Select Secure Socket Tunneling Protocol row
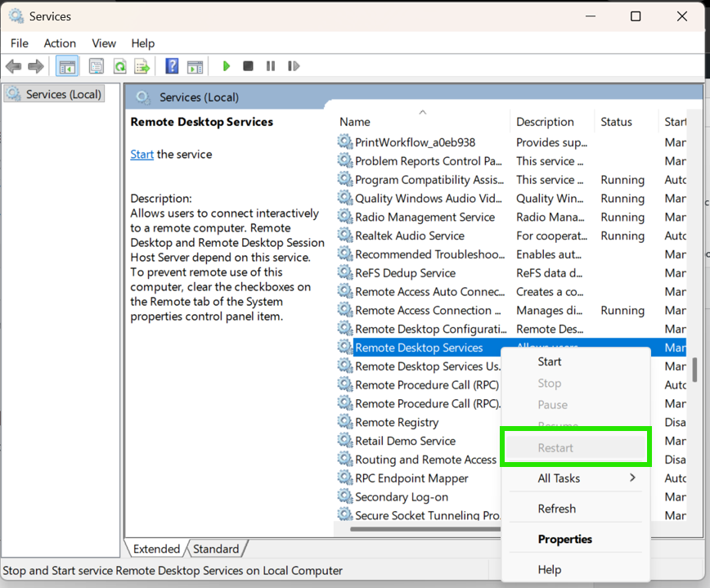 pos(419,514)
